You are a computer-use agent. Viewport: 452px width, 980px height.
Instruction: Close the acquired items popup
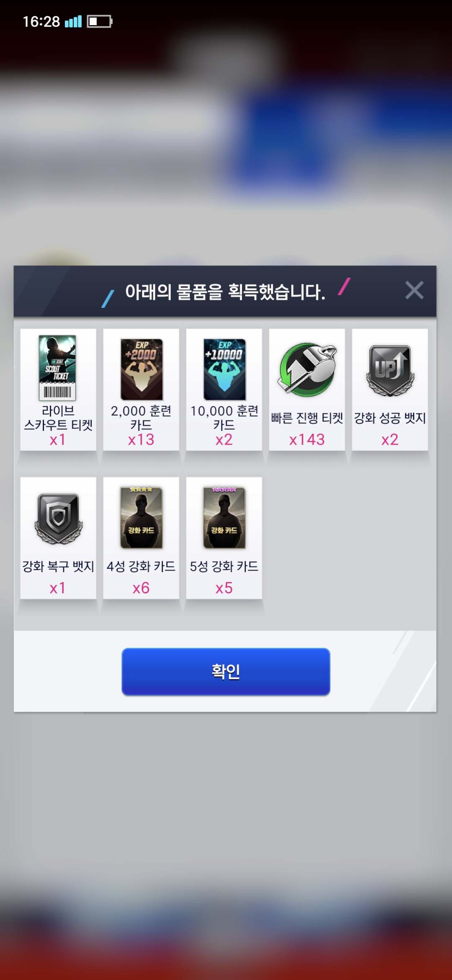coord(414,290)
